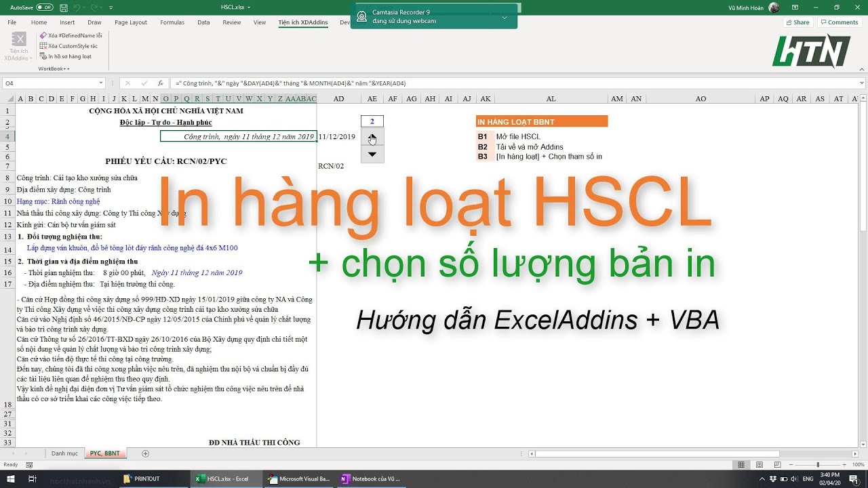Viewport: 868px width, 488px height.
Task: Open the Page Layout tab
Action: click(131, 22)
